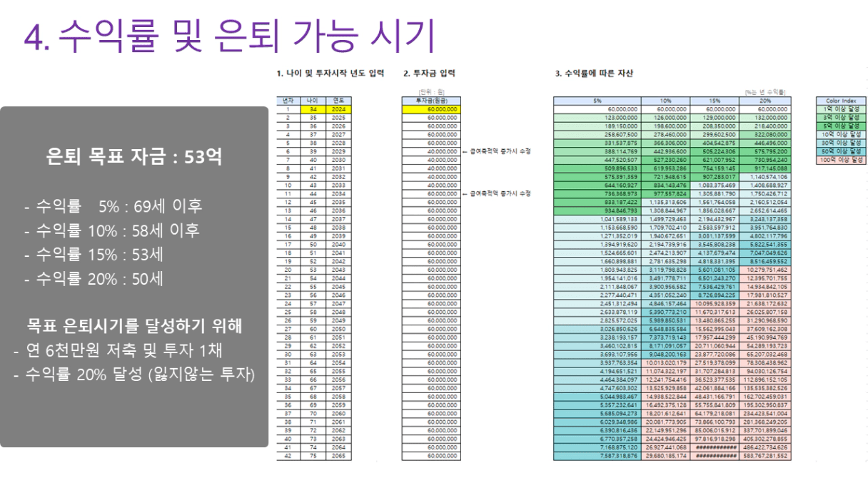Click the 나이 column header
The width and height of the screenshot is (868, 488).
coord(313,101)
